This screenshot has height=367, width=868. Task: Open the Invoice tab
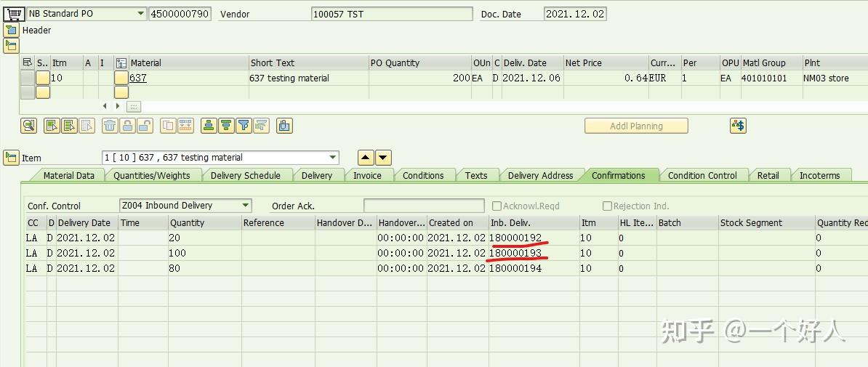368,175
